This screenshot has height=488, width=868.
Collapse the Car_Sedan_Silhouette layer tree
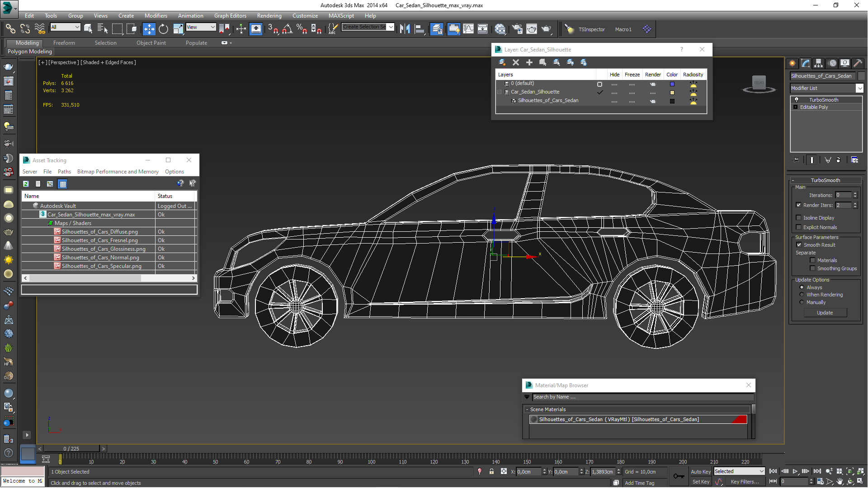[x=500, y=92]
